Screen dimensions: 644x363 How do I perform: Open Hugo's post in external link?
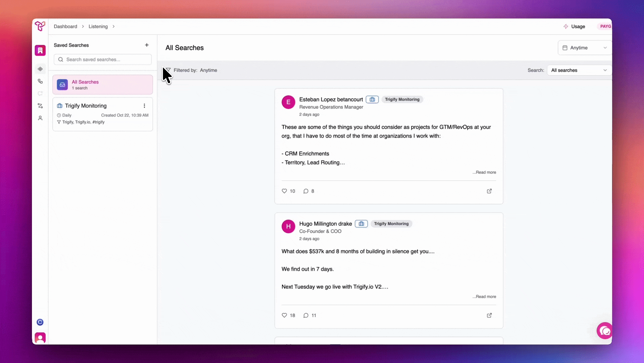click(489, 316)
